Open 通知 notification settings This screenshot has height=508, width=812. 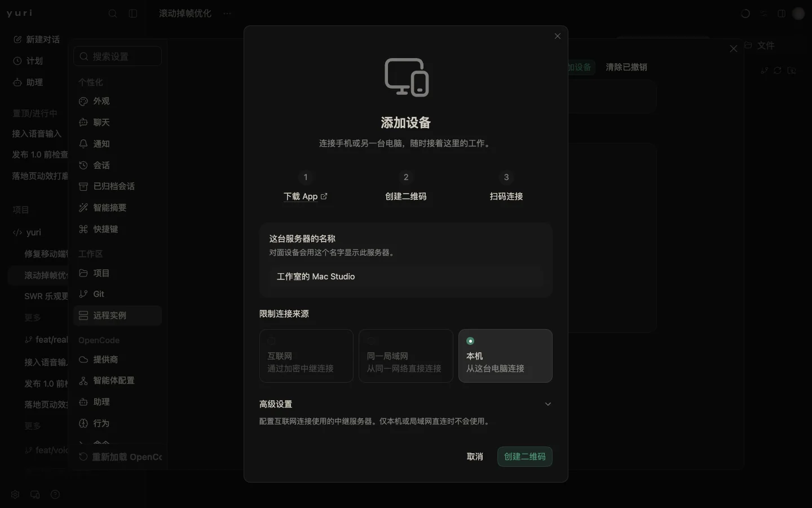pos(117,144)
